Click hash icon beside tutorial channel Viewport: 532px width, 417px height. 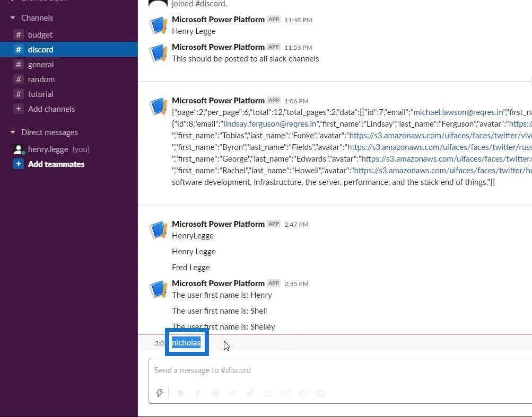(x=19, y=94)
